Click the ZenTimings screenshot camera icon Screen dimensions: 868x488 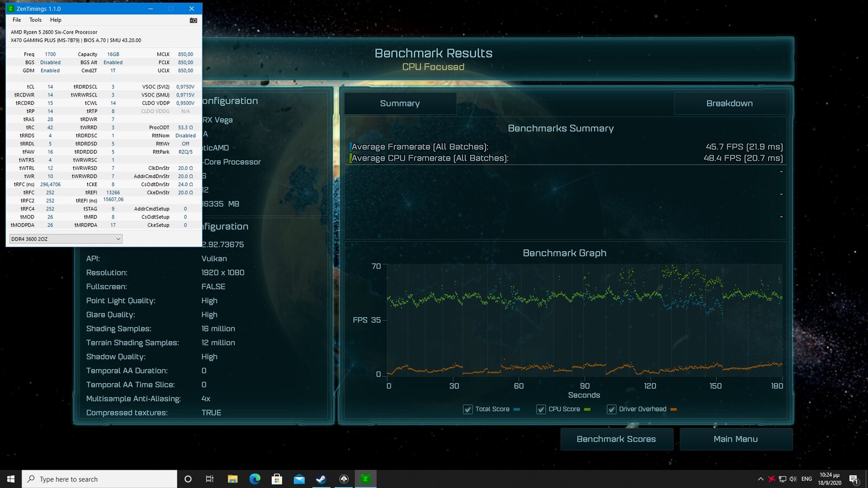tap(193, 20)
